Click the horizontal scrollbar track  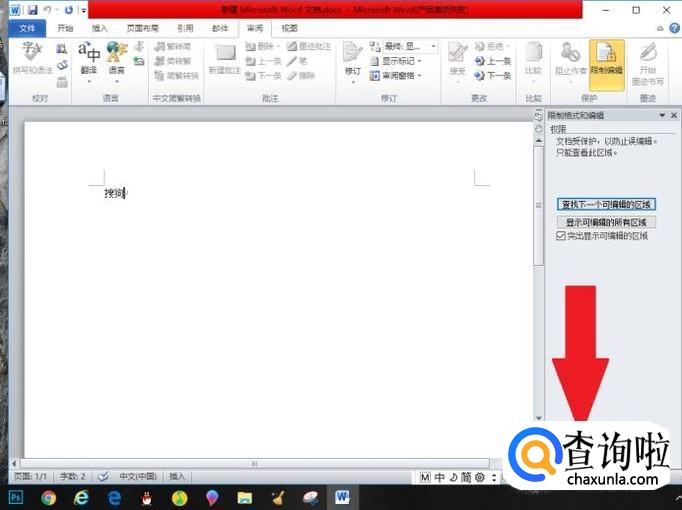[x=254, y=463]
